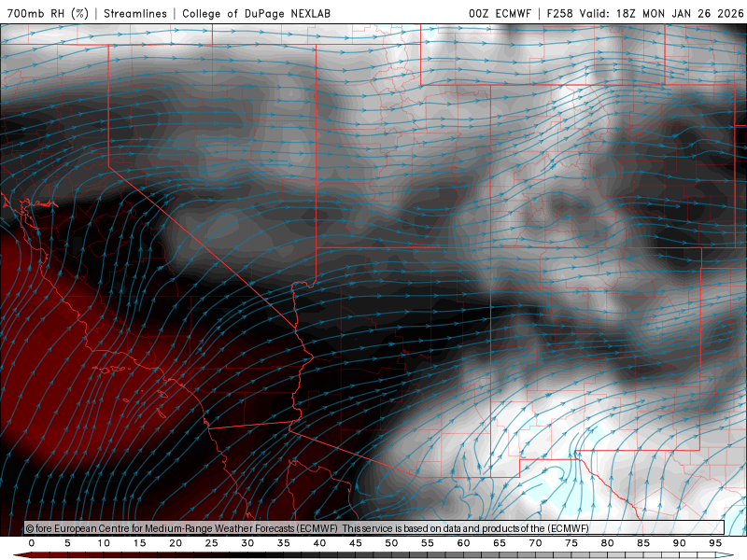
Task: Select the "Streamlines" label in header
Action: [135, 13]
